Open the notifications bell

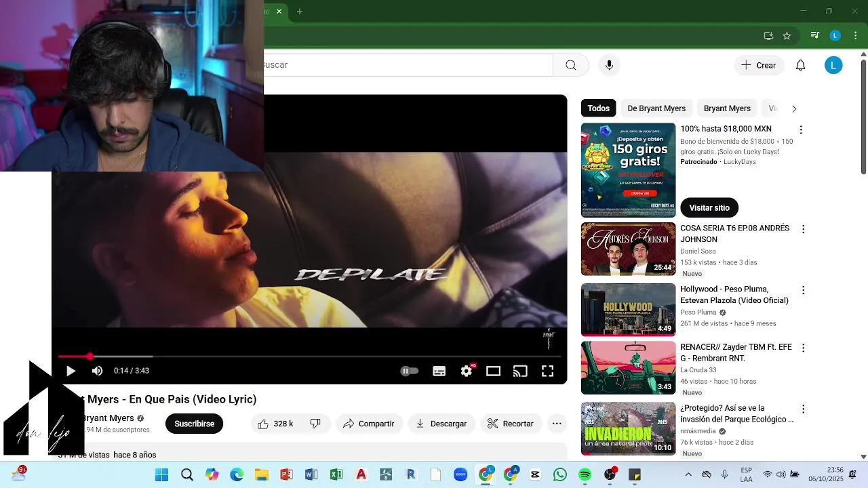point(801,65)
